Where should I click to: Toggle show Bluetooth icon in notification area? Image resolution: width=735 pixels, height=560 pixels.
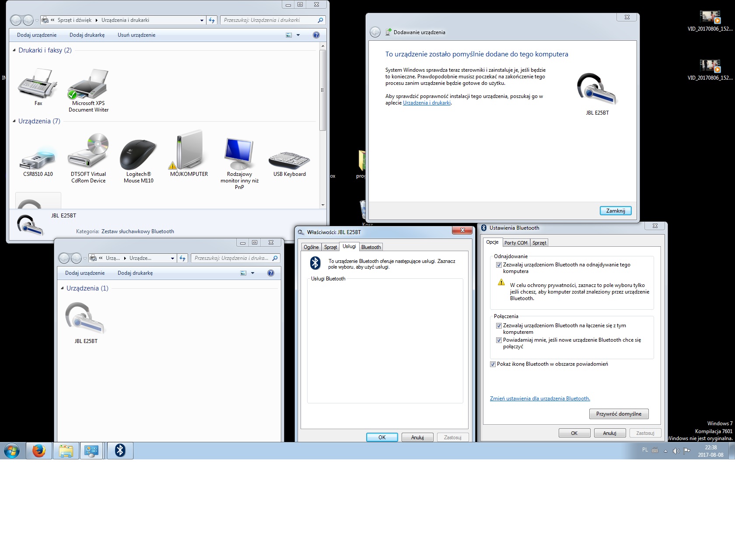click(x=493, y=364)
